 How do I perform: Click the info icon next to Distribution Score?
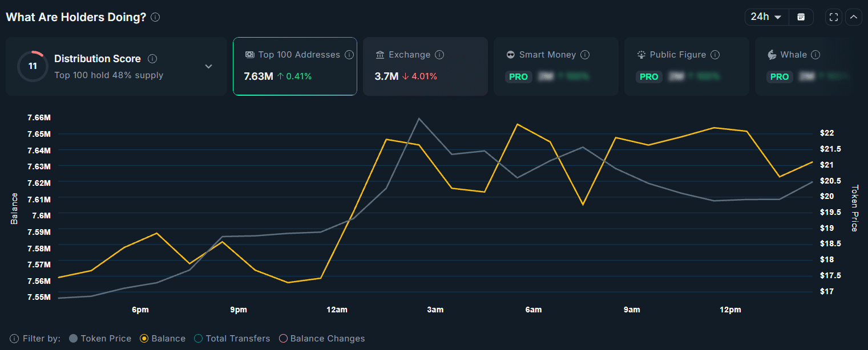(x=152, y=58)
